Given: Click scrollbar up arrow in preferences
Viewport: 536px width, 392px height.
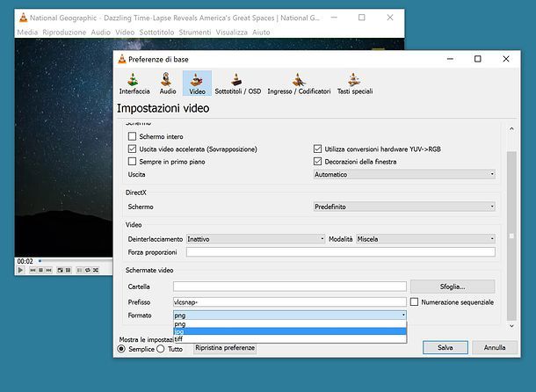Looking at the screenshot, I should [511, 129].
